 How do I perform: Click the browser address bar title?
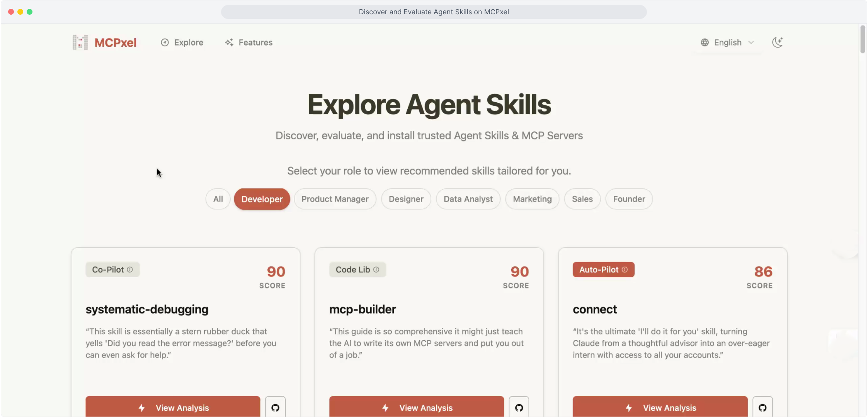(434, 12)
